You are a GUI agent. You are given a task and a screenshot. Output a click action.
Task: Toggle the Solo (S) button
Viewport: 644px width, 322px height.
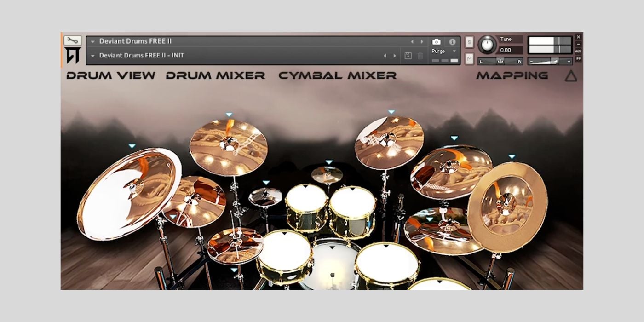pos(469,42)
